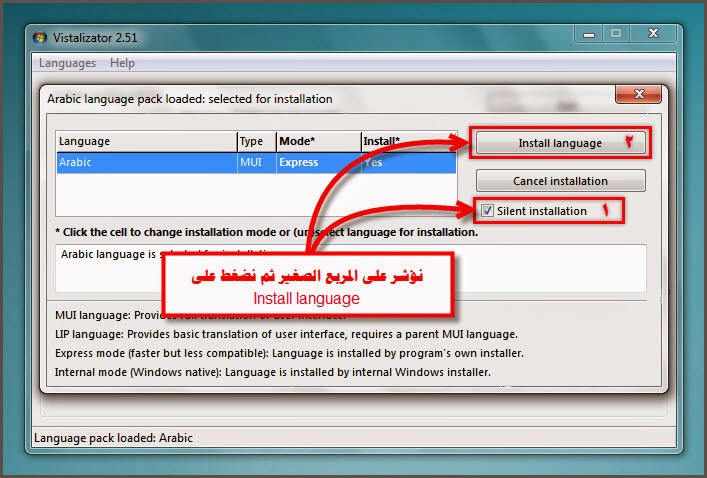Screen dimensions: 707x478
Task: Click the dialog title 'Arabic language pack loaded'
Action: click(x=190, y=99)
